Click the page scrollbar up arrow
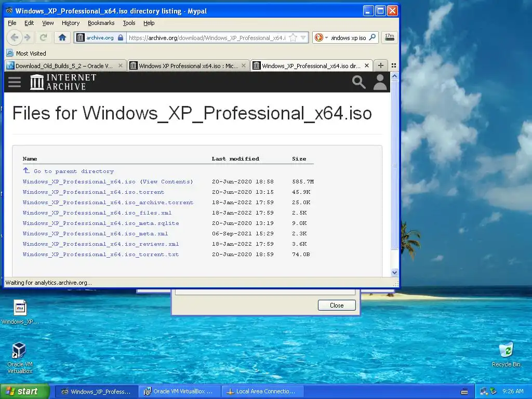 394,76
